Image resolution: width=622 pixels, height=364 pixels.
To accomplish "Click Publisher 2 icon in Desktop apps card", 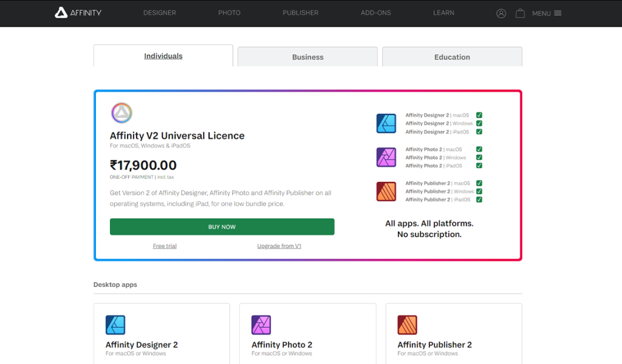I will (x=407, y=325).
